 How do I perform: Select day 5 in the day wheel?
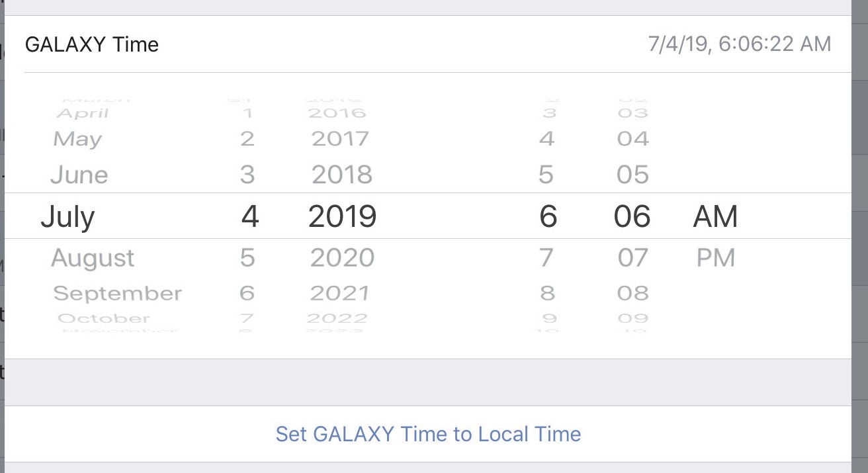(247, 257)
